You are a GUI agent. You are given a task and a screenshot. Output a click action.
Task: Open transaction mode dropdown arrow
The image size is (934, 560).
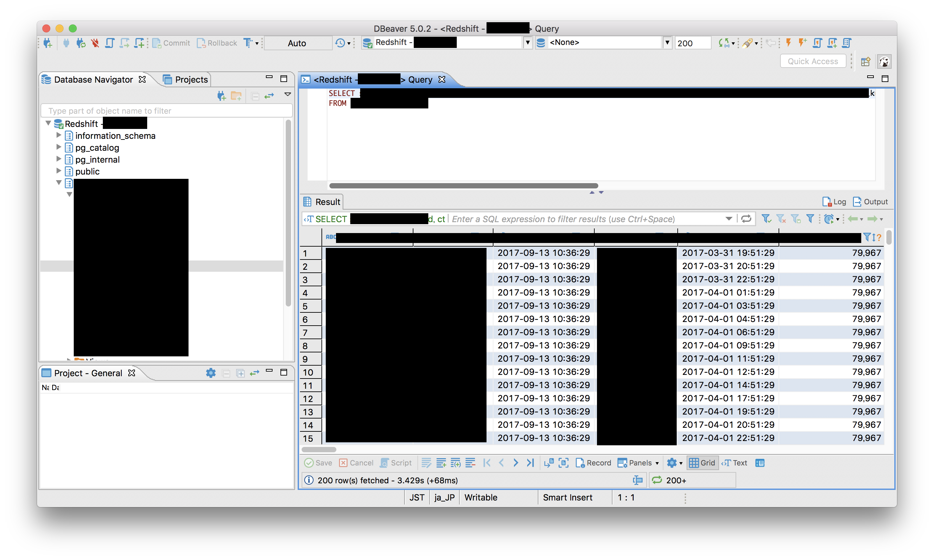[257, 44]
